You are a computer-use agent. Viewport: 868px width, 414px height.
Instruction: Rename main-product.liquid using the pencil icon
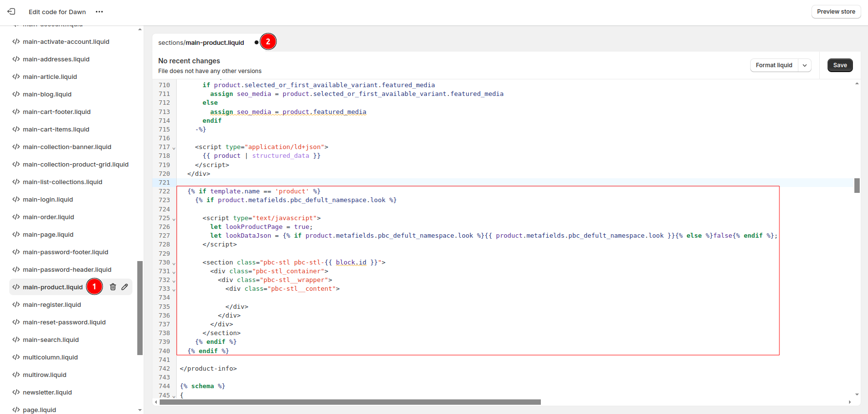point(125,287)
